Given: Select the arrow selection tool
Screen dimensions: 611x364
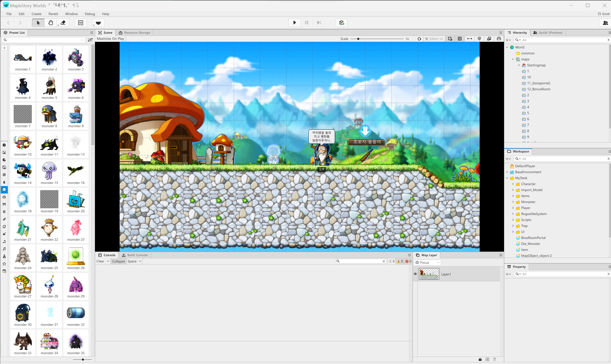Looking at the screenshot, I should pyautogui.click(x=38, y=23).
